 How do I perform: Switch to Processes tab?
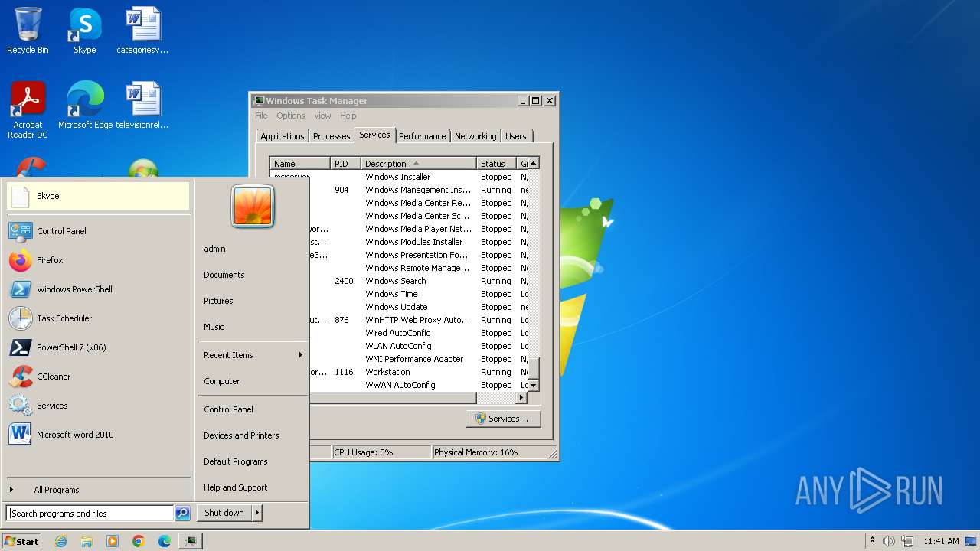pyautogui.click(x=332, y=136)
